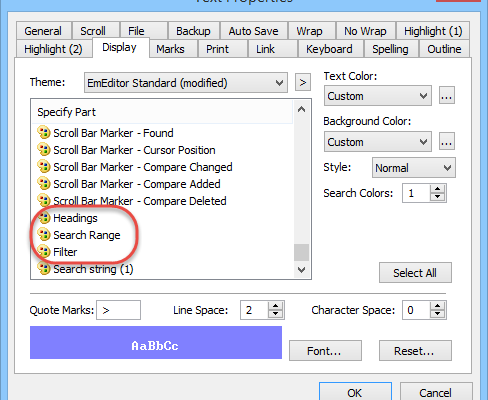Click palette icon beside Scroll Bar Marker - Found

click(x=44, y=133)
